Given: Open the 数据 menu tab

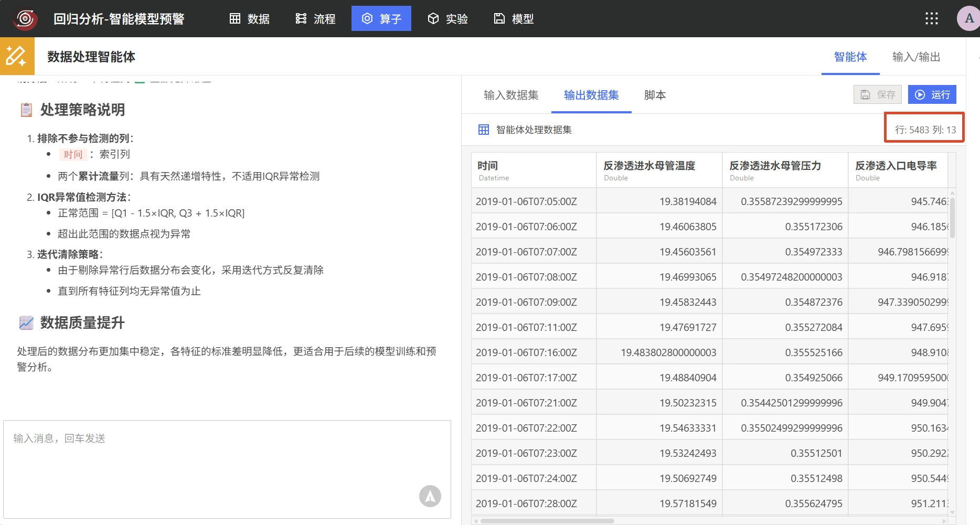Looking at the screenshot, I should (x=250, y=19).
